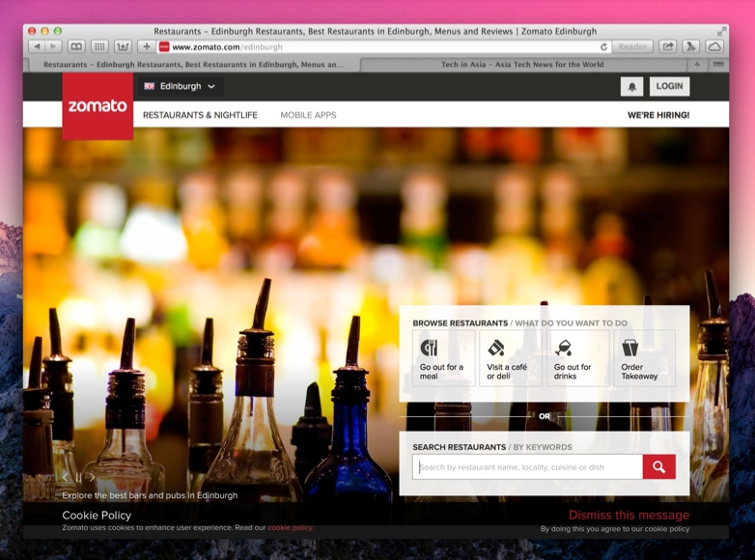Screen dimensions: 755x560
Task: Open notifications bell icon
Action: [631, 87]
